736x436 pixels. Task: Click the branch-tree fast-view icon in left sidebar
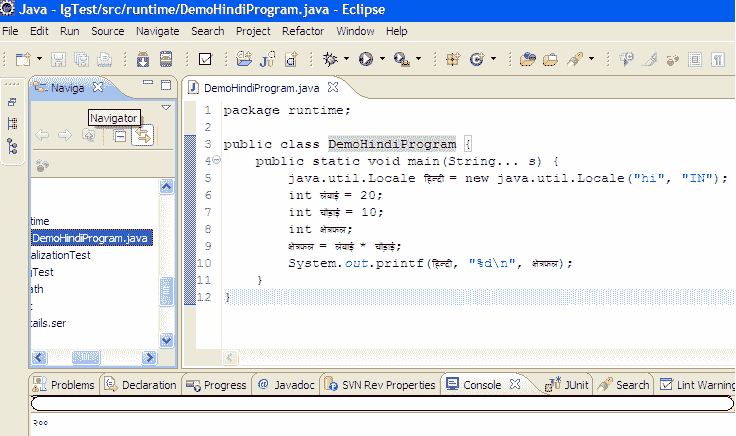pyautogui.click(x=13, y=146)
